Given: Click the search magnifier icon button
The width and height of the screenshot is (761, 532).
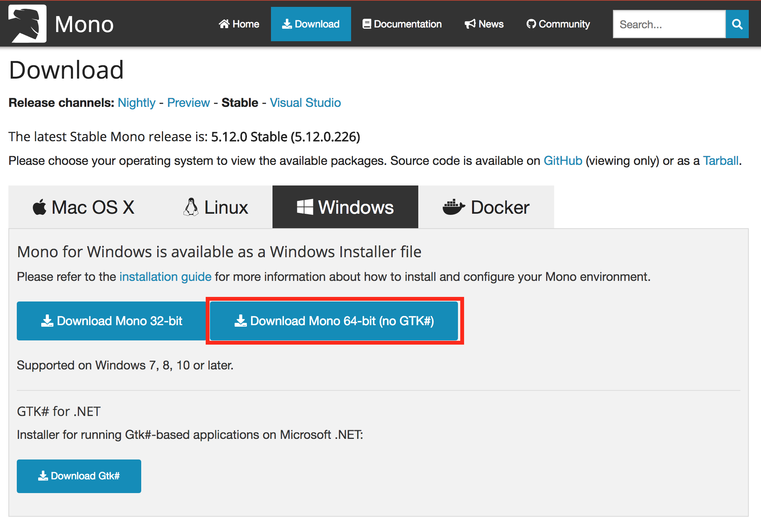Looking at the screenshot, I should point(737,24).
